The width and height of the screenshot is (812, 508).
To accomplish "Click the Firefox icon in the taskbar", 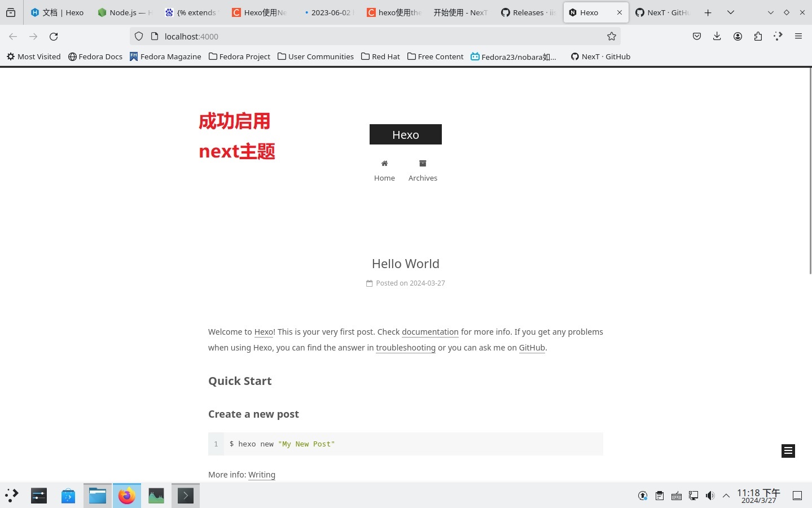I will 127,496.
